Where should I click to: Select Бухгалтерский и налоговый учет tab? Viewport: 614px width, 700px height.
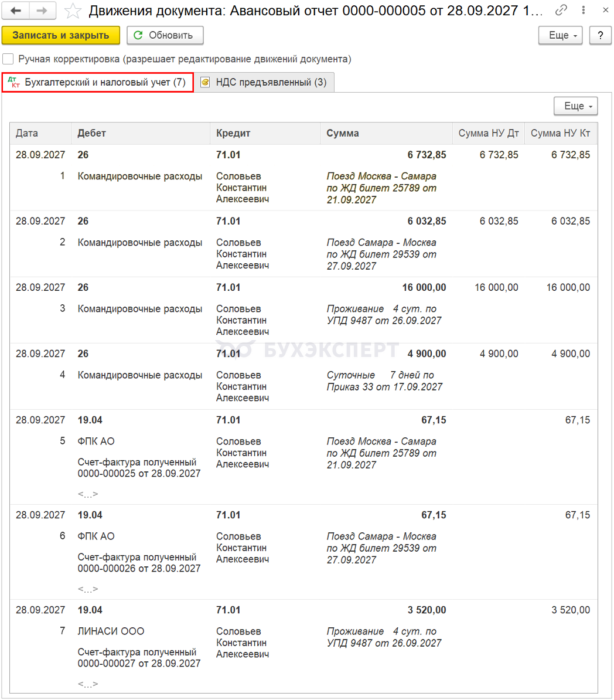98,82
